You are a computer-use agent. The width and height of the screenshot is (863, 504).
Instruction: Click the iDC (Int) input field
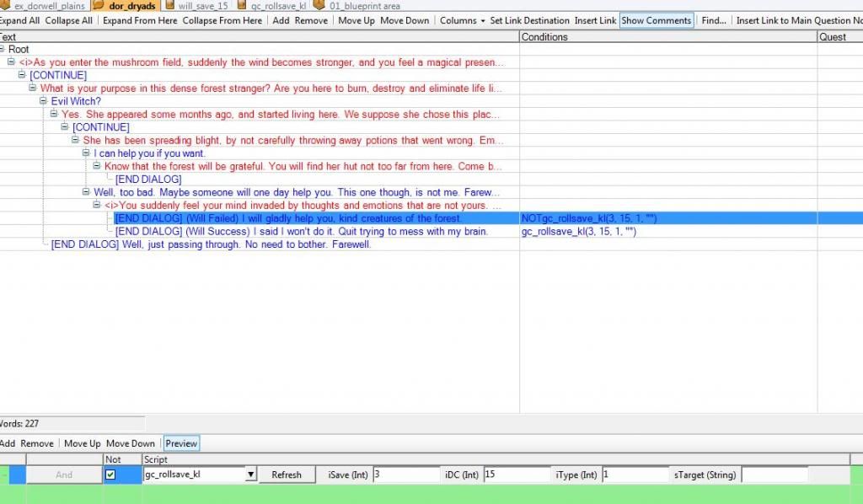click(516, 475)
